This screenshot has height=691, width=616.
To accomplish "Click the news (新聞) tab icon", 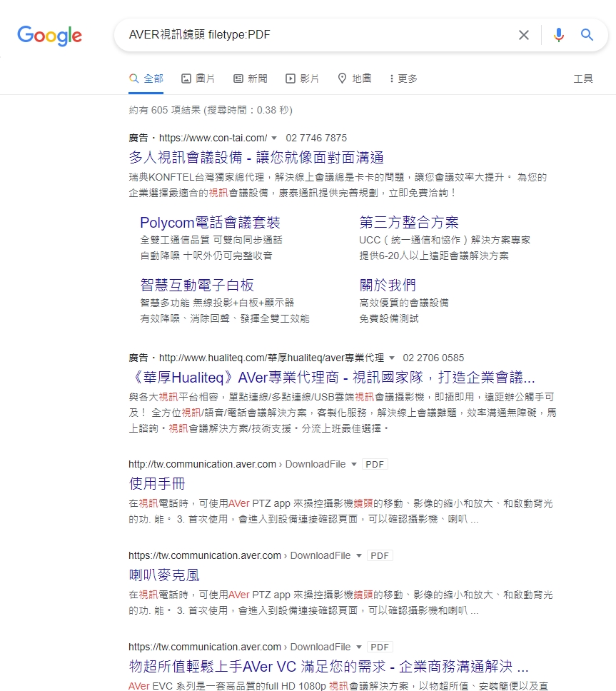I will tap(238, 79).
